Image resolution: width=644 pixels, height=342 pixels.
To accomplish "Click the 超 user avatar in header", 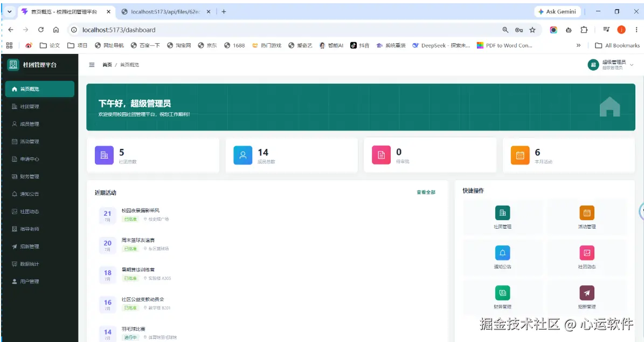I will [593, 65].
